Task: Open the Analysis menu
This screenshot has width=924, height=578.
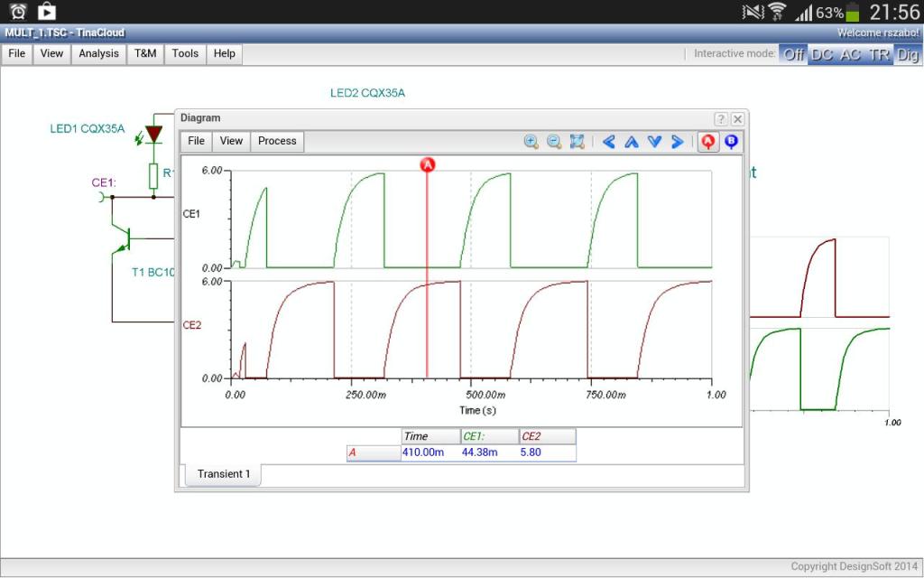Action: [98, 53]
